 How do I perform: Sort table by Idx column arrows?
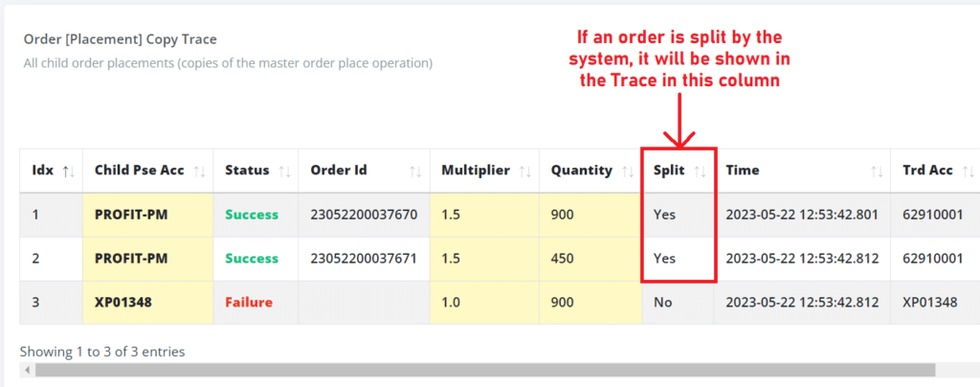pyautogui.click(x=69, y=171)
